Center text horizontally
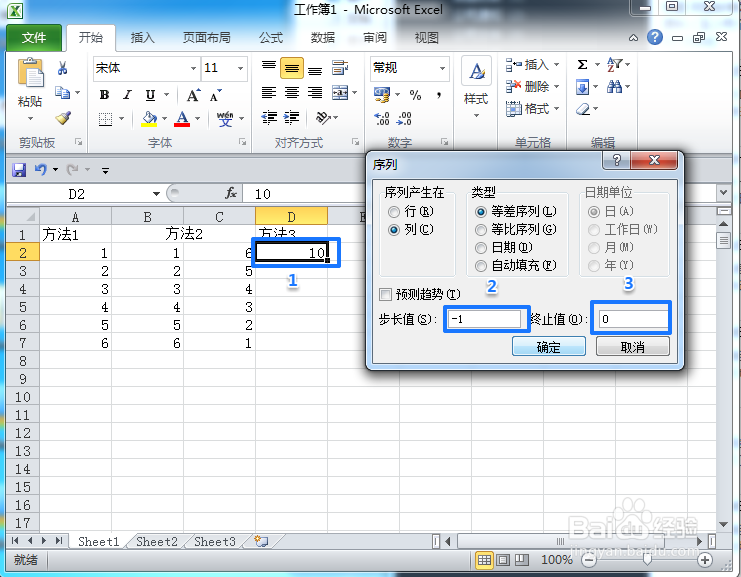 tap(292, 93)
